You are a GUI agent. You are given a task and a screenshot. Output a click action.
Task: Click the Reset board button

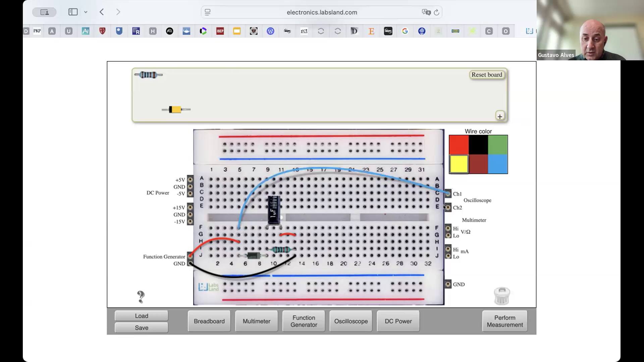pyautogui.click(x=487, y=75)
